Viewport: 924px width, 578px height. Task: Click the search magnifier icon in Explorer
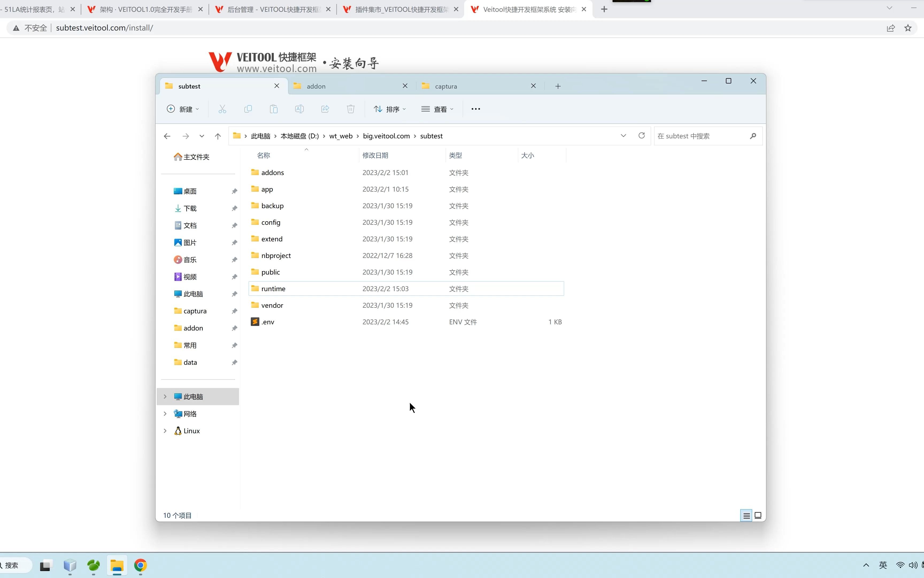click(753, 136)
